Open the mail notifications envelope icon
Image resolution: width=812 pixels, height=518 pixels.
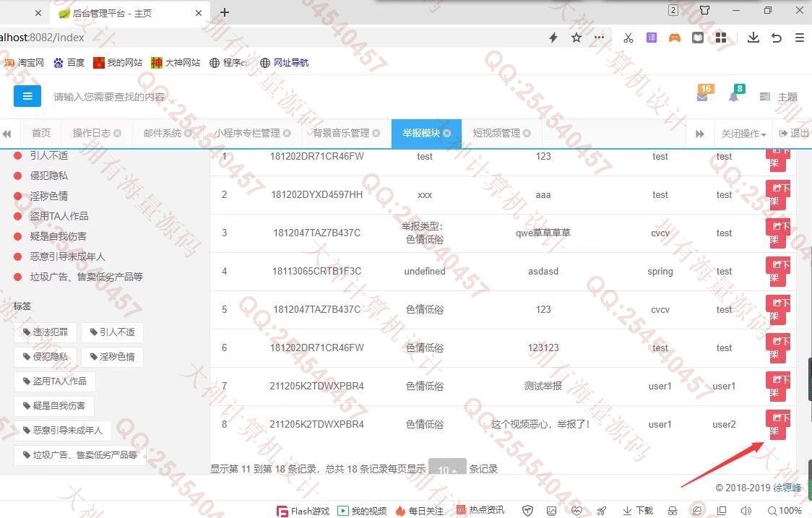click(703, 97)
